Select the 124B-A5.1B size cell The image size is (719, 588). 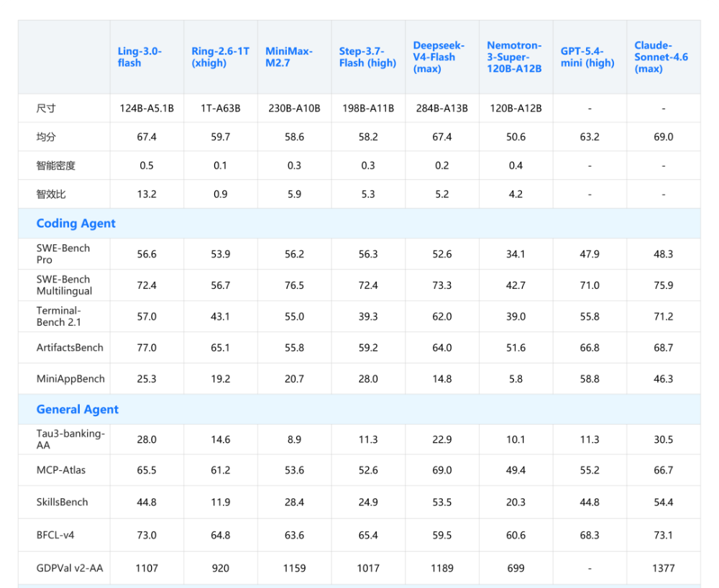147,109
